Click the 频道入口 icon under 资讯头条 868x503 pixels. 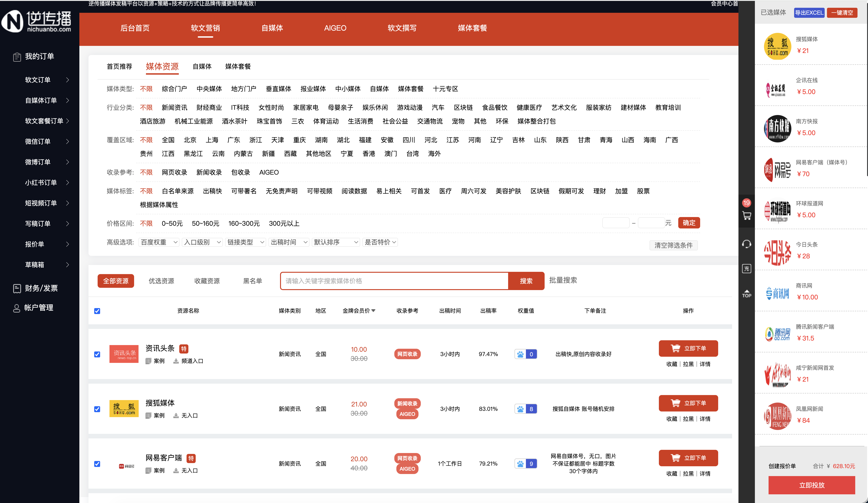tap(176, 361)
